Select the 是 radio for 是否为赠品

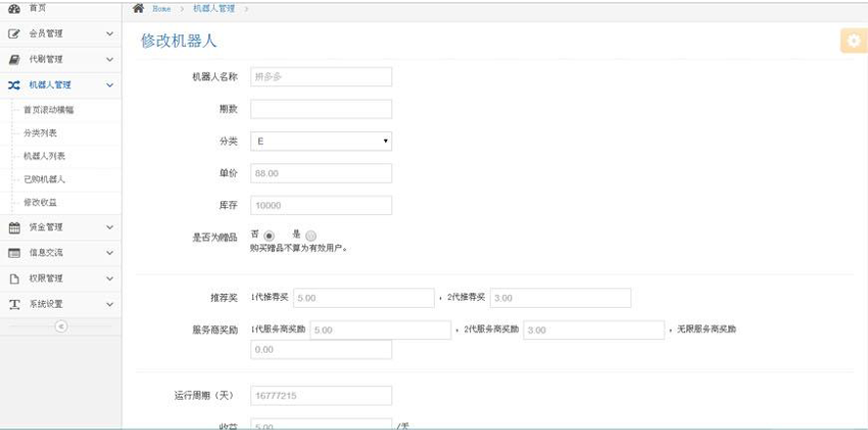point(311,236)
